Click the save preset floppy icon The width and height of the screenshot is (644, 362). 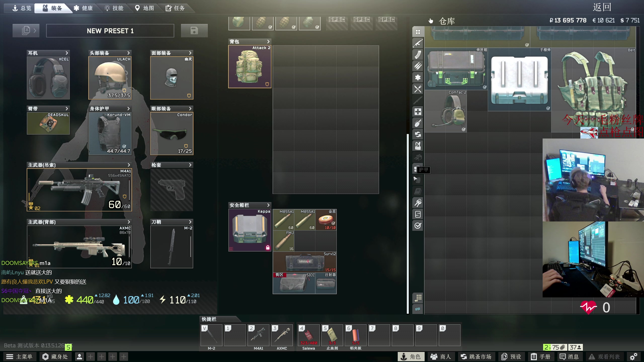tap(194, 31)
